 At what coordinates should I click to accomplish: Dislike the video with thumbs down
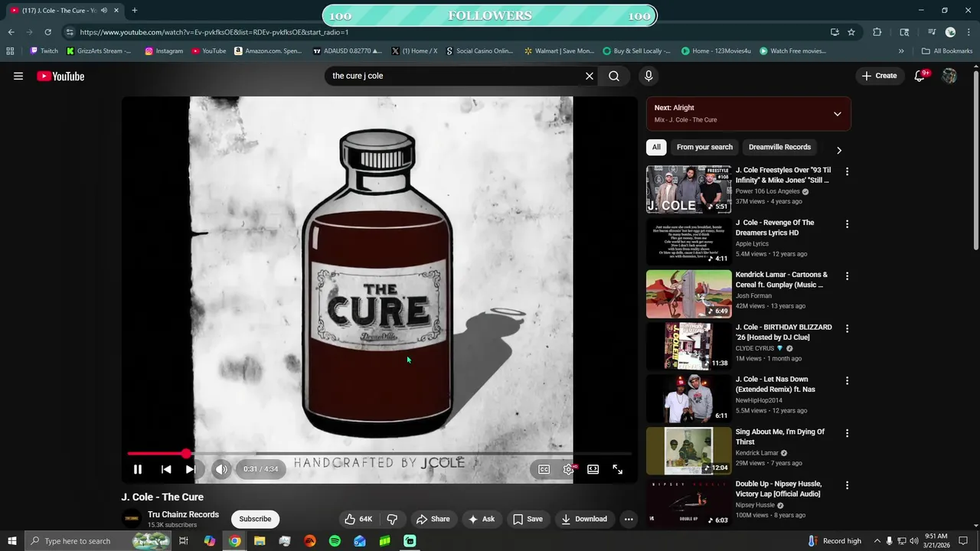[x=392, y=519]
